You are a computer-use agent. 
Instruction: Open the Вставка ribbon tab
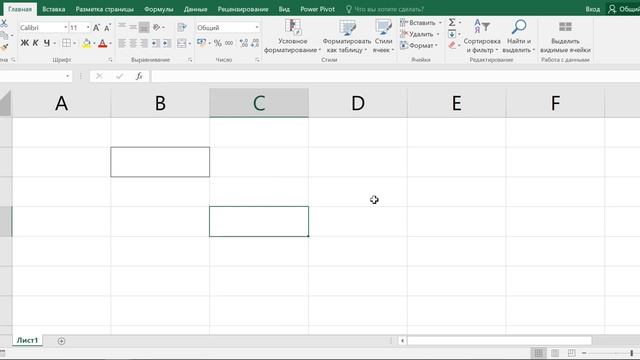(53, 9)
